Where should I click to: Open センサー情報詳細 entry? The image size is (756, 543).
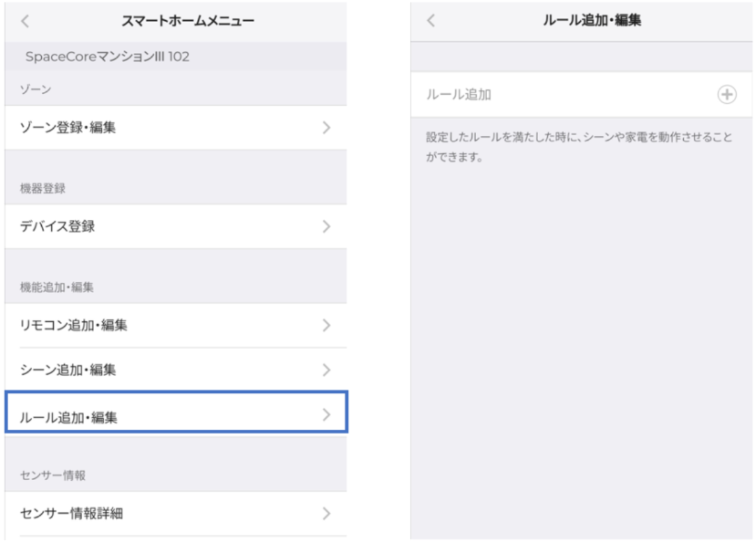tap(175, 514)
